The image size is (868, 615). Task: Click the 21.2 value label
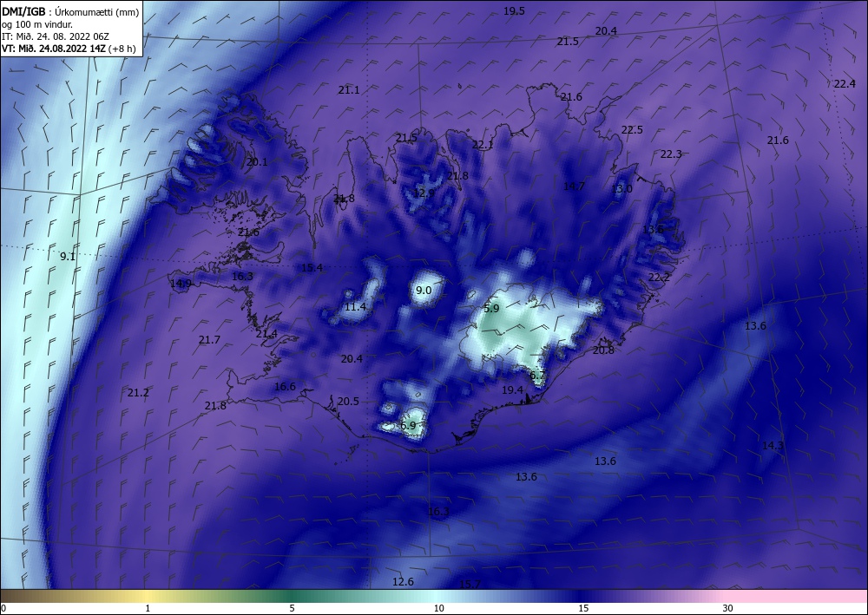click(x=138, y=393)
